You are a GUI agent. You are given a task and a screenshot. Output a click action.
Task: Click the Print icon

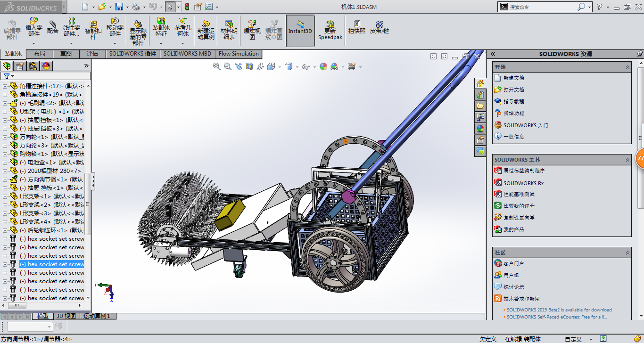click(x=136, y=7)
